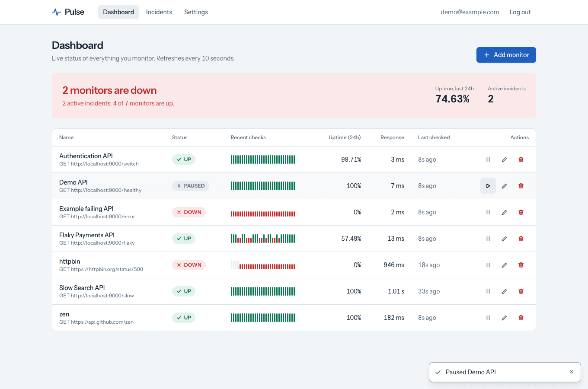Click the Flaky Payments API recent checks bar
The width and height of the screenshot is (588, 389).
pyautogui.click(x=263, y=239)
